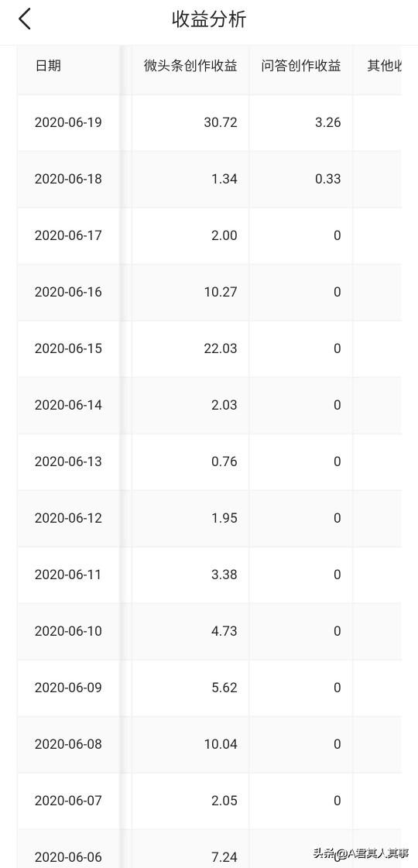Select the 问答创作收益 column header

[x=300, y=66]
